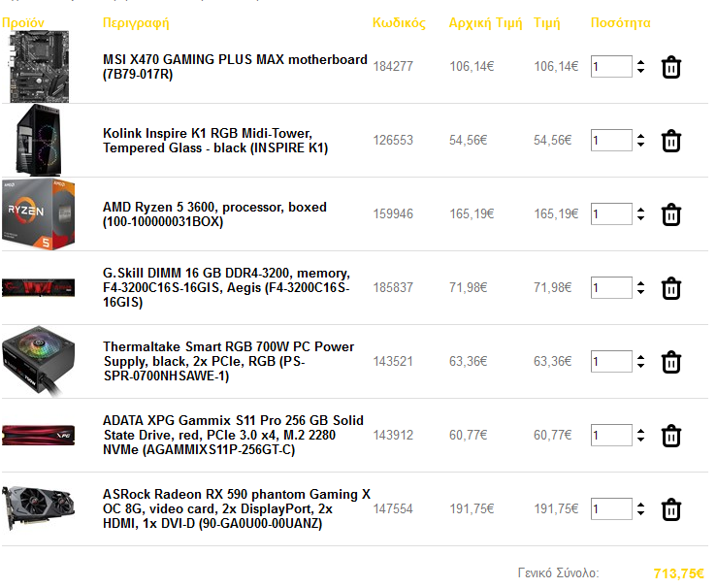This screenshot has width=717, height=588.
Task: Select product code 159946
Action: tap(393, 214)
